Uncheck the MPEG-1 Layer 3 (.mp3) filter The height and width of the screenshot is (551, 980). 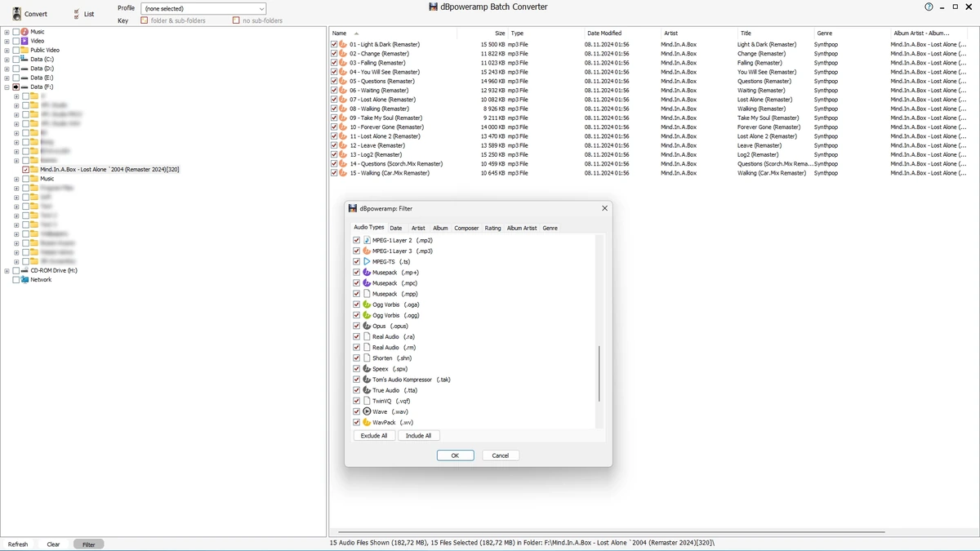[356, 251]
